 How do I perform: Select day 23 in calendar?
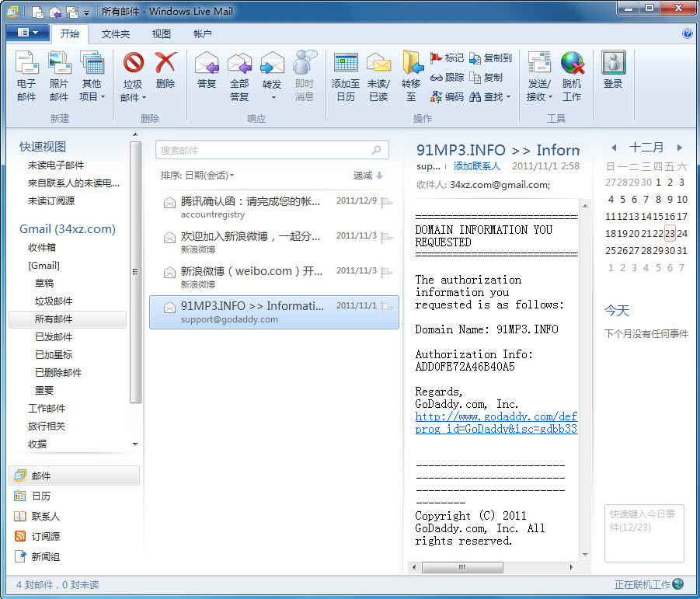pyautogui.click(x=670, y=233)
